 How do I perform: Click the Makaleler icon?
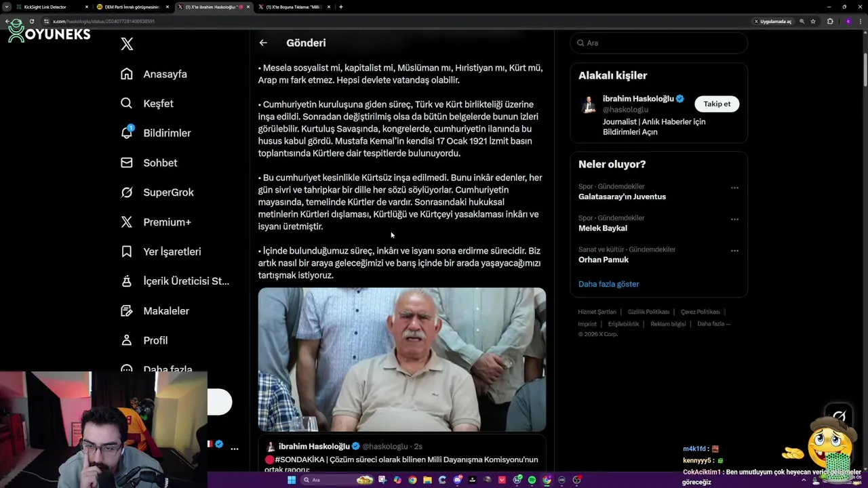coord(127,310)
